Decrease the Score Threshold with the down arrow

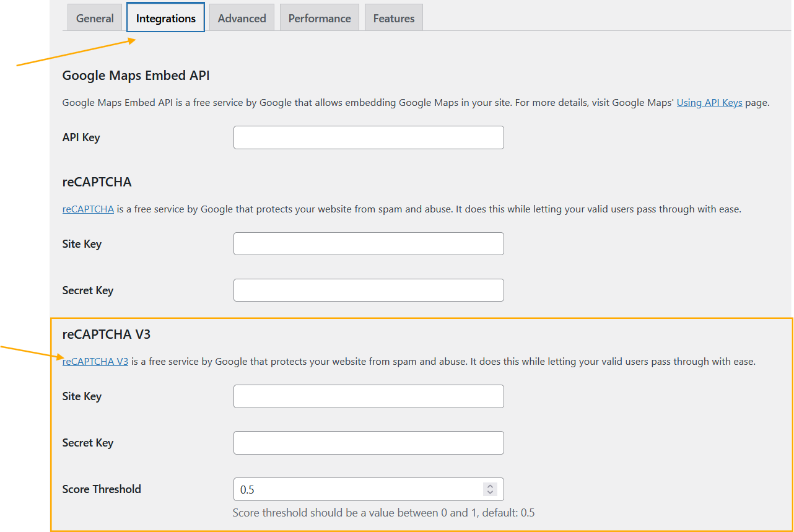(490, 493)
